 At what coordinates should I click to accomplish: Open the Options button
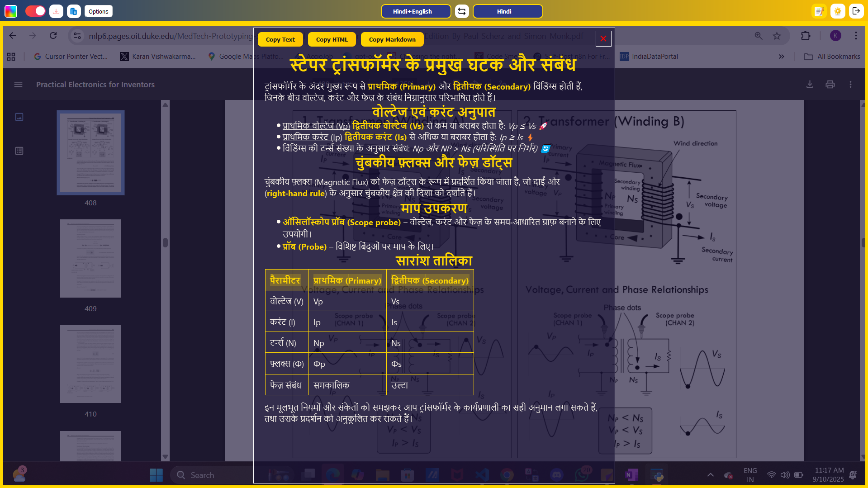tap(98, 11)
